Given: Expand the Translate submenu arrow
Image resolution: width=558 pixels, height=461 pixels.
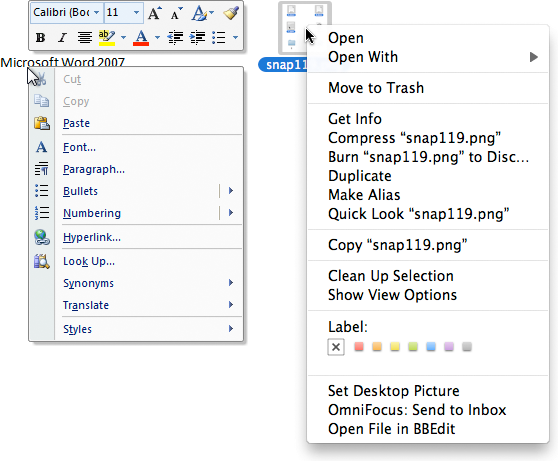Looking at the screenshot, I should click(231, 305).
